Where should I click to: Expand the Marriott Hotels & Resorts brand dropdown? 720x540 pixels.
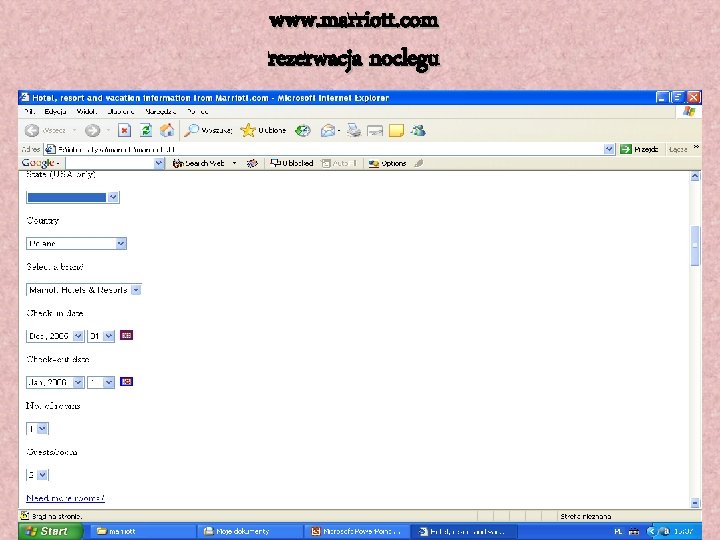(x=84, y=290)
